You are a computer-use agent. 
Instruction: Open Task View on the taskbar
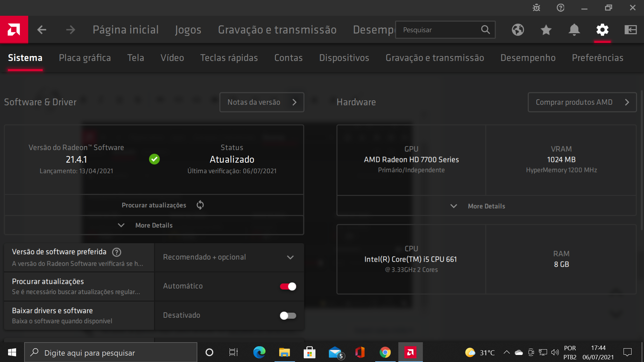[234, 352]
